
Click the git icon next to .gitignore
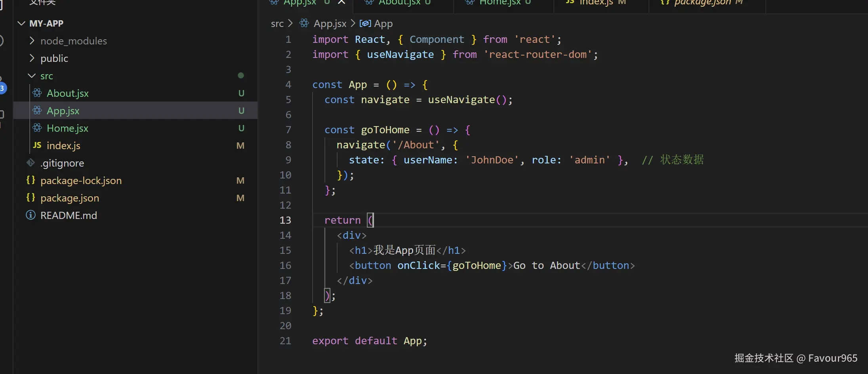[31, 163]
